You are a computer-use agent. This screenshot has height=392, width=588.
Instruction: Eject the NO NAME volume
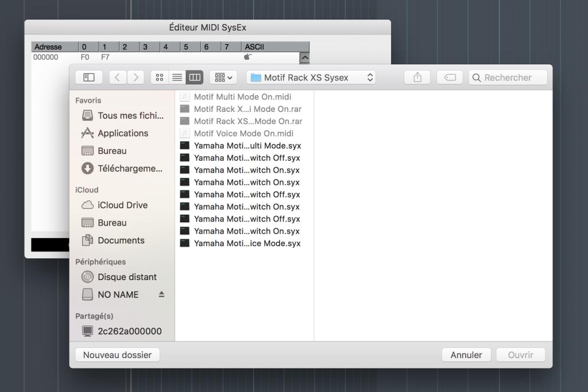tap(161, 294)
